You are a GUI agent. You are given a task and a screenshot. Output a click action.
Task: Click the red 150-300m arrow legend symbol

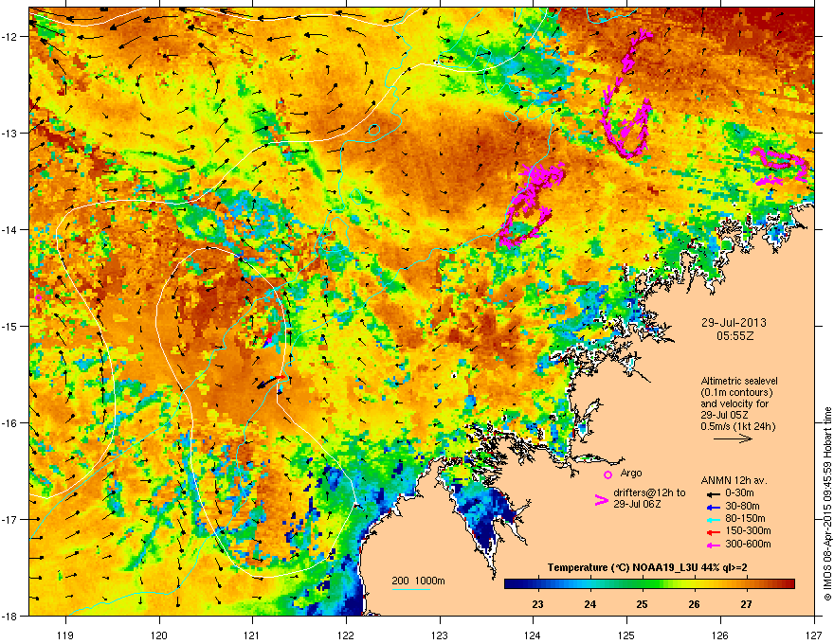(714, 532)
